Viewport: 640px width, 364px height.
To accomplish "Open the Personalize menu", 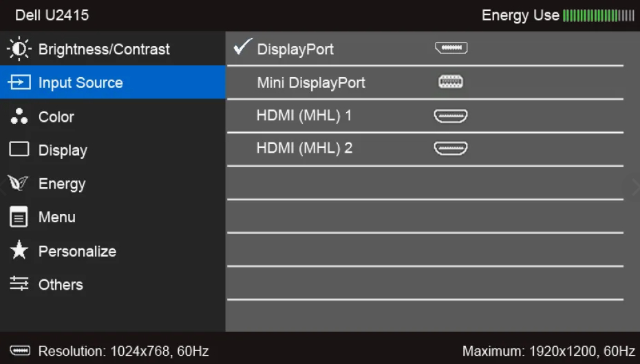I will [77, 251].
